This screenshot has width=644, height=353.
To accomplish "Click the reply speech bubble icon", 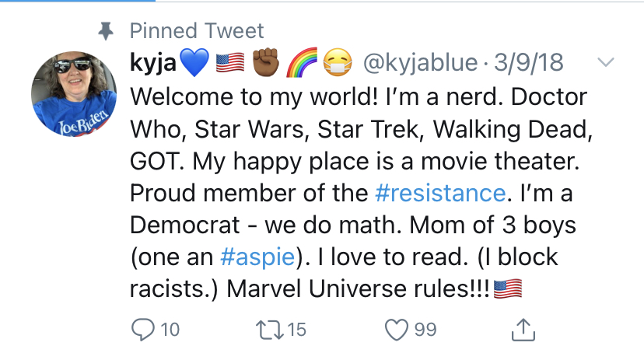I will click(143, 330).
